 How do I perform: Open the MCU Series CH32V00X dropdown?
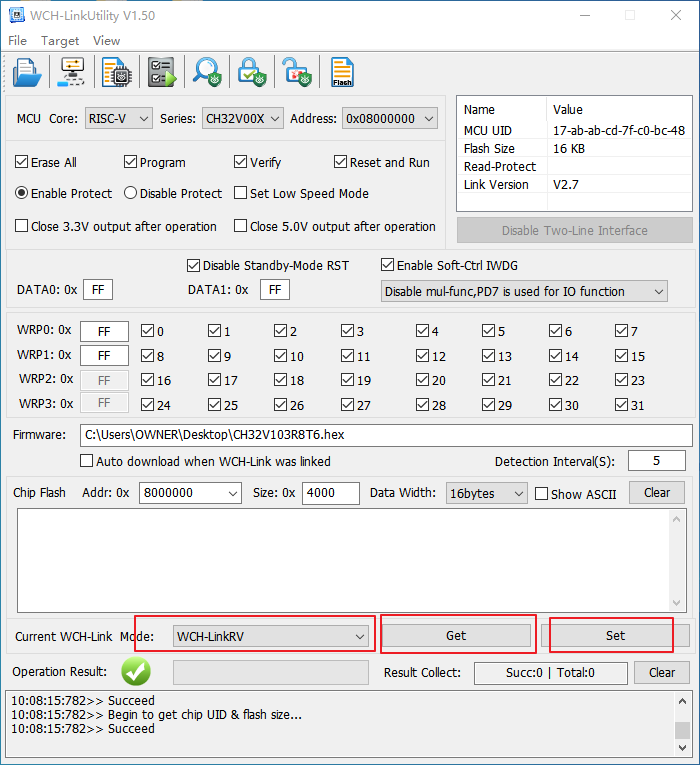click(243, 118)
